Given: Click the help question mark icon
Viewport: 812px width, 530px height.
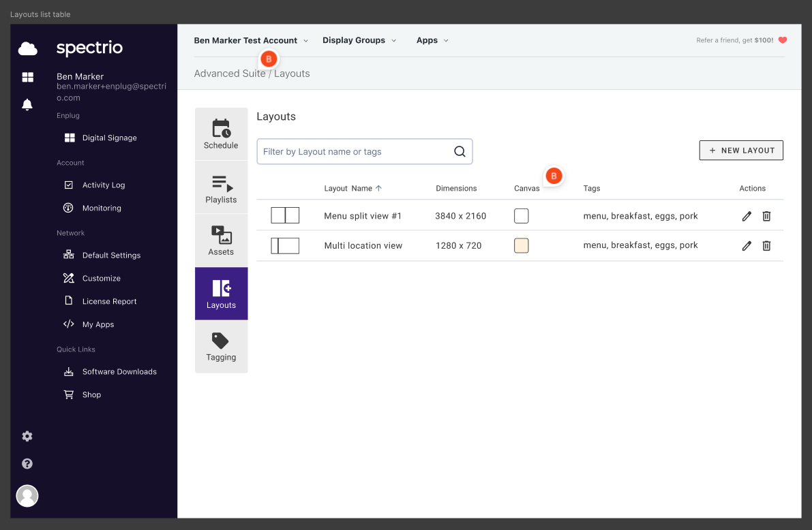Looking at the screenshot, I should pyautogui.click(x=27, y=464).
